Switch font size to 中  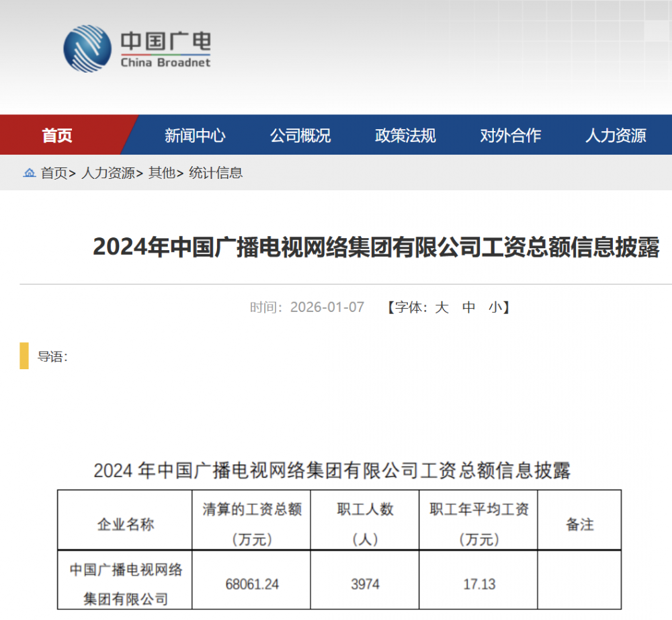coord(469,308)
